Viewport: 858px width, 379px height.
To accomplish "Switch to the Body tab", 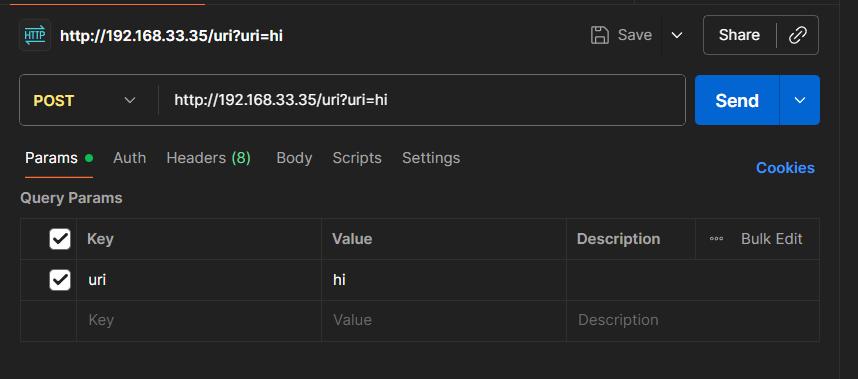I will 294,158.
